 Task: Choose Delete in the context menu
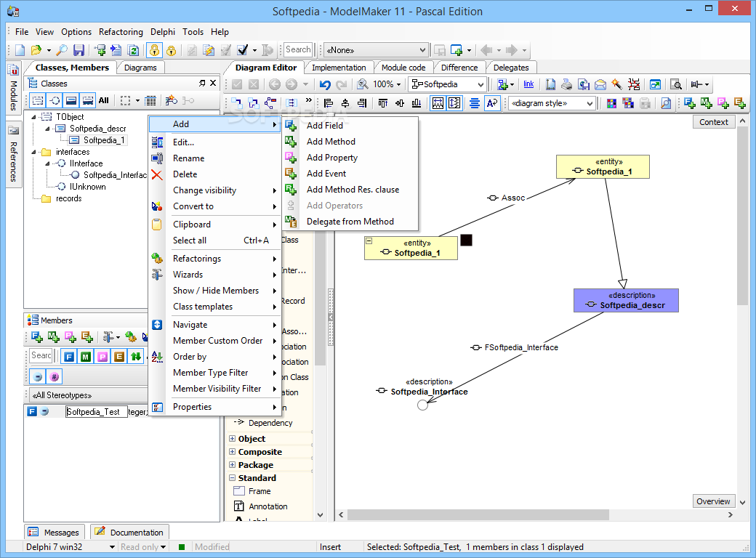185,174
